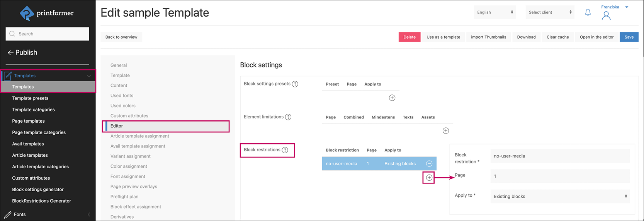The width and height of the screenshot is (644, 221).
Task: Add a new element limitation row
Action: pos(445,131)
